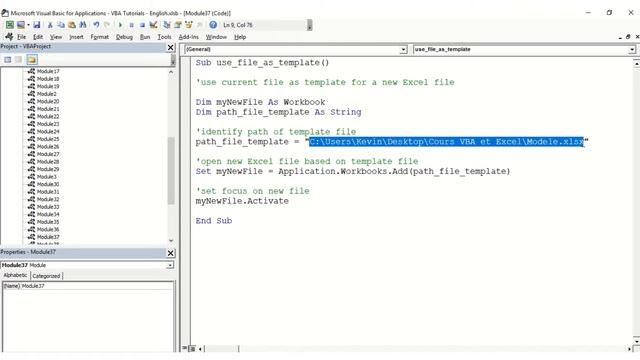This screenshot has height=360, width=640.
Task: Open Find with the binoculars icon
Action: pos(83,25)
